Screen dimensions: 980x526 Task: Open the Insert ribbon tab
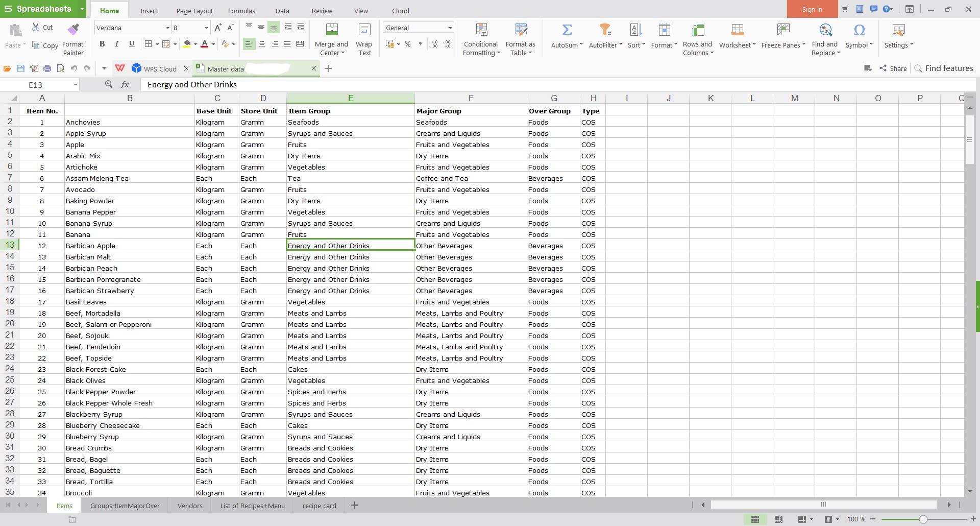pos(149,11)
